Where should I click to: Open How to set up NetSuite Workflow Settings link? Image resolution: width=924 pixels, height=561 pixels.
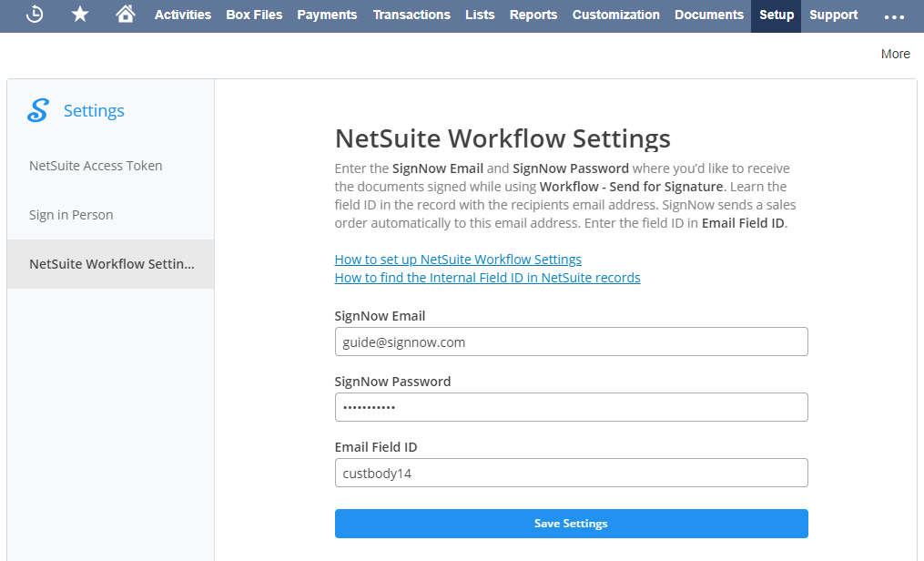point(458,260)
